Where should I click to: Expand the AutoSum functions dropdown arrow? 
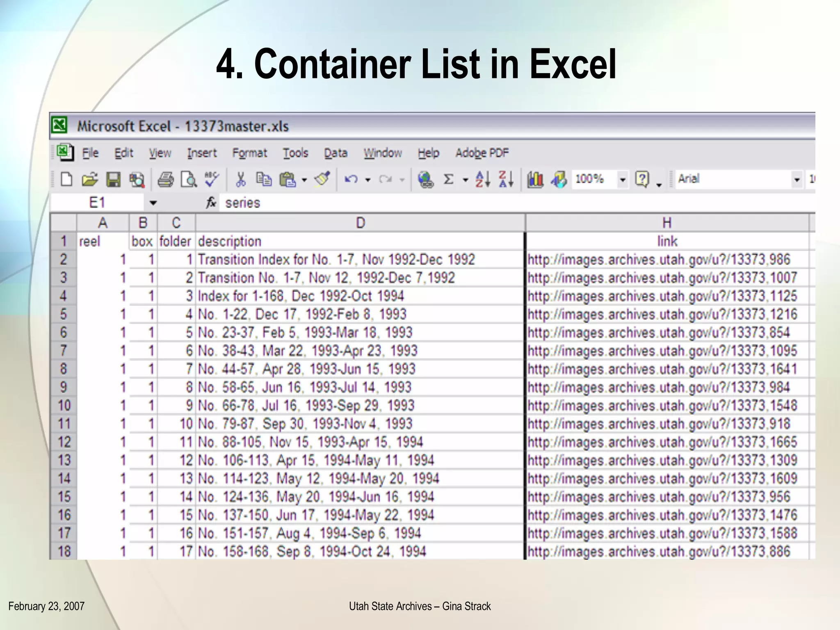click(466, 180)
